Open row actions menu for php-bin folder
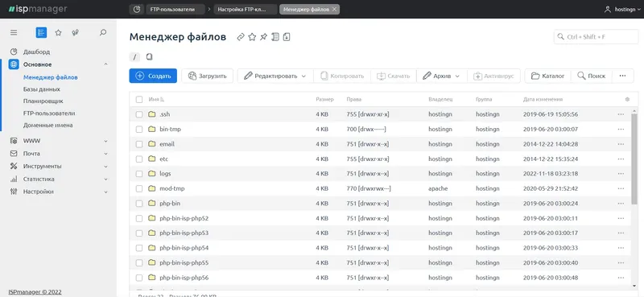 [621, 204]
